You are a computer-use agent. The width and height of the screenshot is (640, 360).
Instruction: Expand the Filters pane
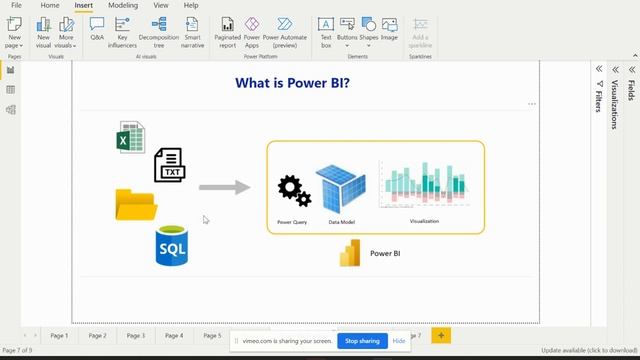599,69
